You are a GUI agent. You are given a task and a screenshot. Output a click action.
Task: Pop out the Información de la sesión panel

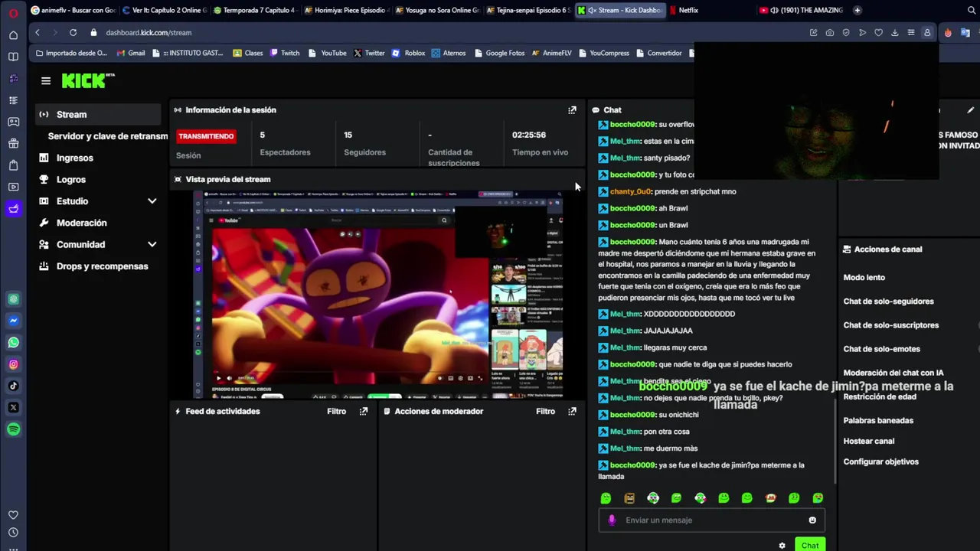[572, 110]
